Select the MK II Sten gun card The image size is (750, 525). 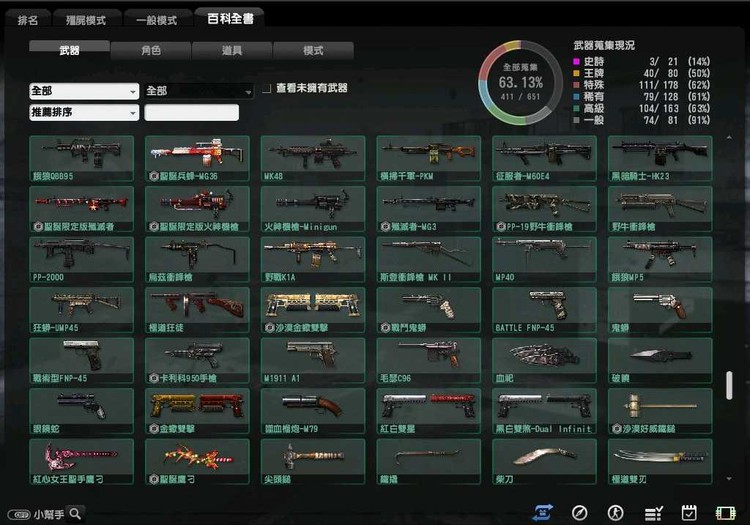[x=429, y=260]
